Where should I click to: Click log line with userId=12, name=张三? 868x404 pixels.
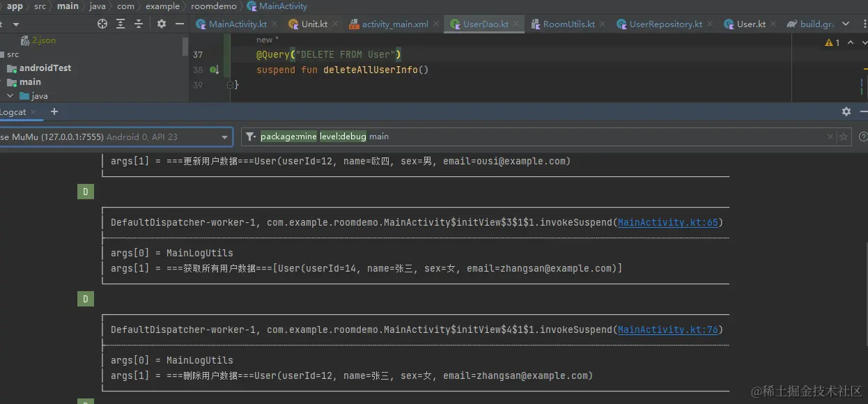click(x=352, y=375)
